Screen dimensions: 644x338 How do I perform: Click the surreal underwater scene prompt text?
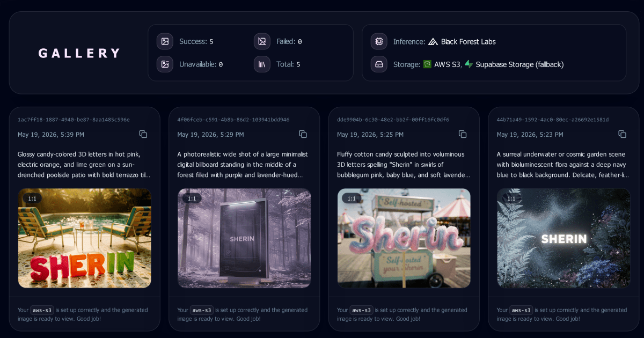[x=563, y=164]
